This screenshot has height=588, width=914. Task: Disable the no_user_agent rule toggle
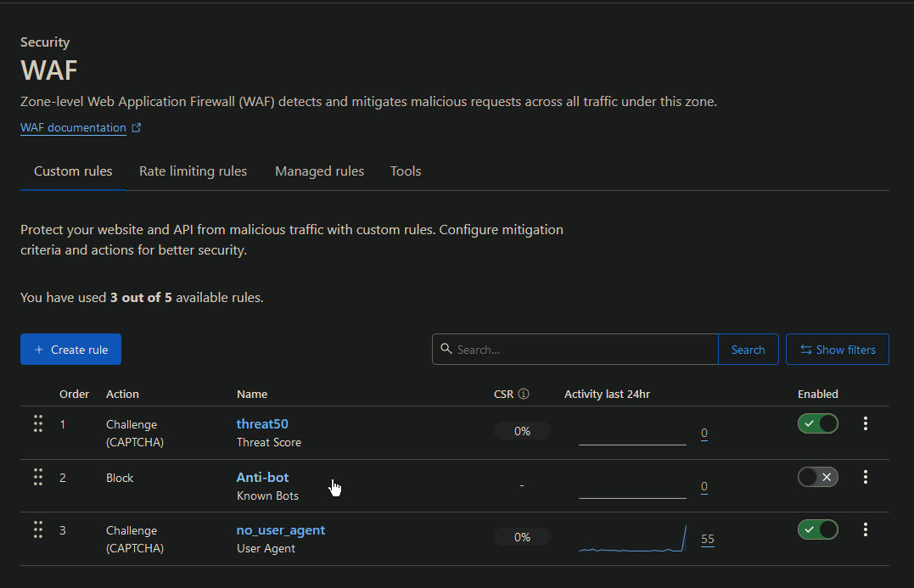click(817, 529)
